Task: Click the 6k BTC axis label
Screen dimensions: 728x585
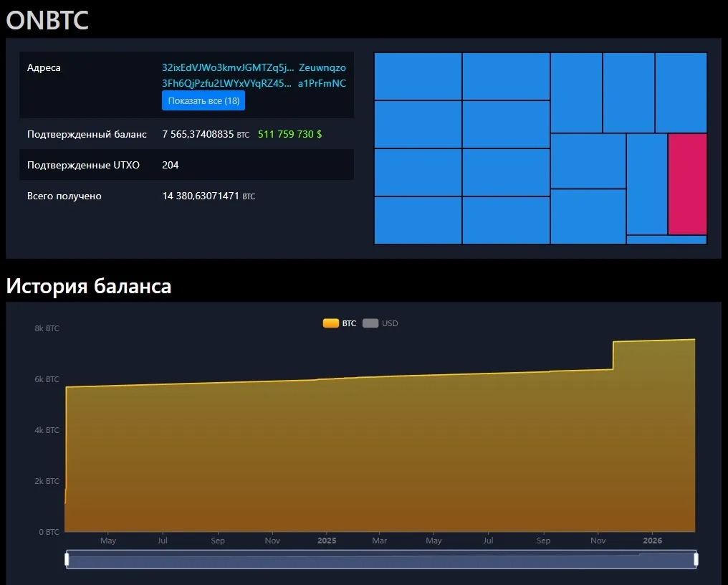Action: click(47, 380)
